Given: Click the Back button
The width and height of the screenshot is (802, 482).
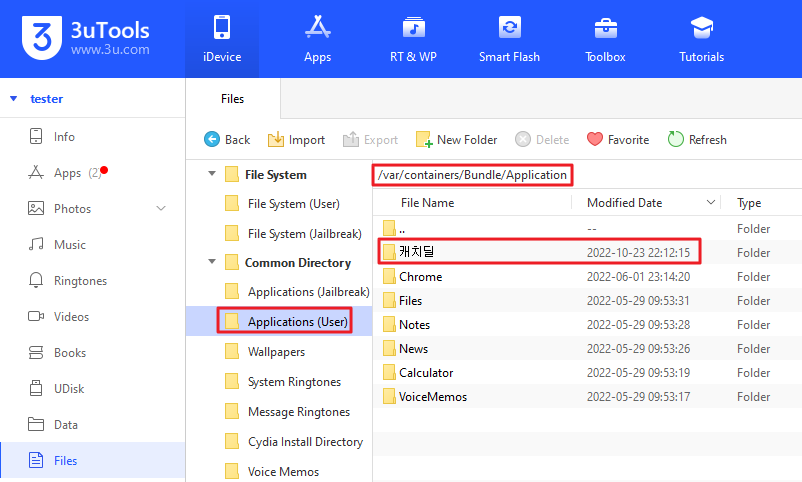Looking at the screenshot, I should point(227,140).
